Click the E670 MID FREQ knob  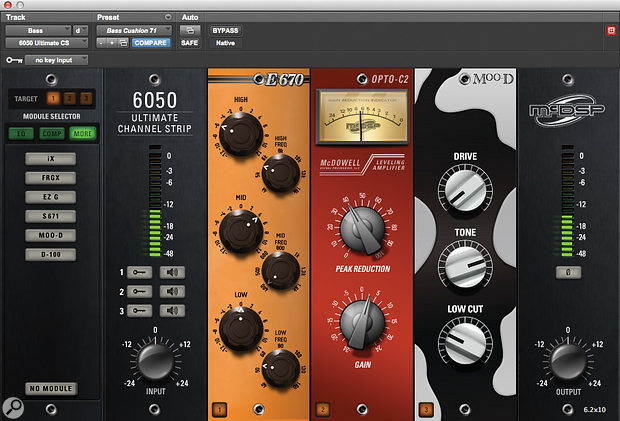pyautogui.click(x=281, y=270)
